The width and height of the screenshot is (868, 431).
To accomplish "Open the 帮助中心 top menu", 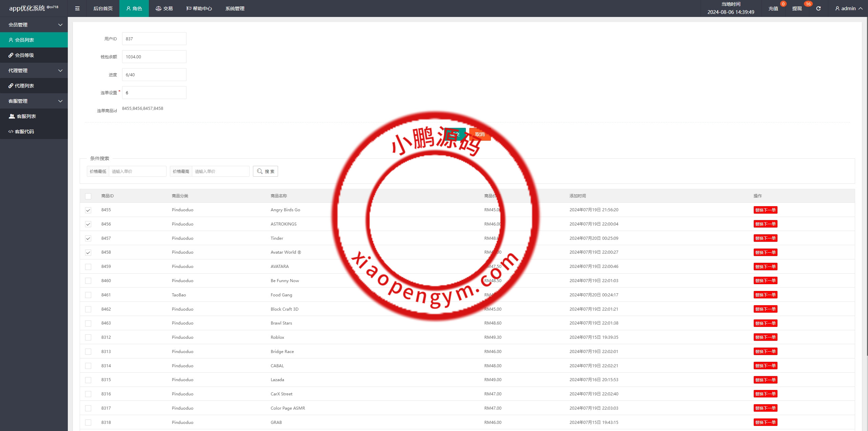I will [x=199, y=8].
